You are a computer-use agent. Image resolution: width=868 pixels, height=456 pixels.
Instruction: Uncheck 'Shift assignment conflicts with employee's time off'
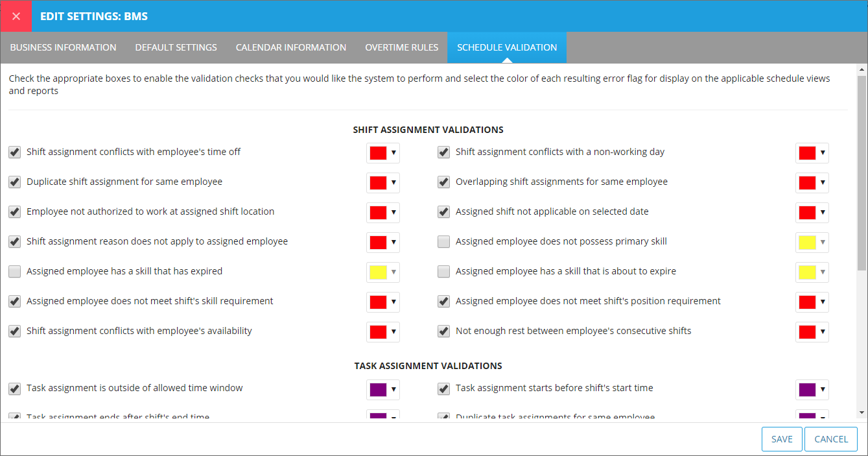[14, 152]
